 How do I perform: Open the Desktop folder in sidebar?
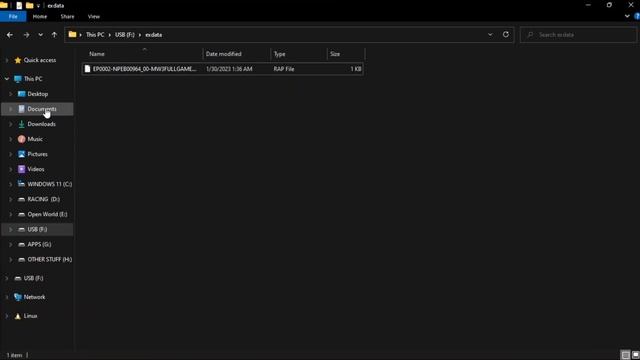pyautogui.click(x=38, y=94)
